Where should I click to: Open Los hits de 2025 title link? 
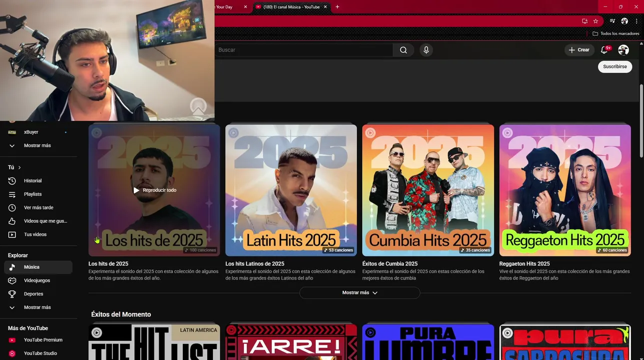[x=108, y=264]
